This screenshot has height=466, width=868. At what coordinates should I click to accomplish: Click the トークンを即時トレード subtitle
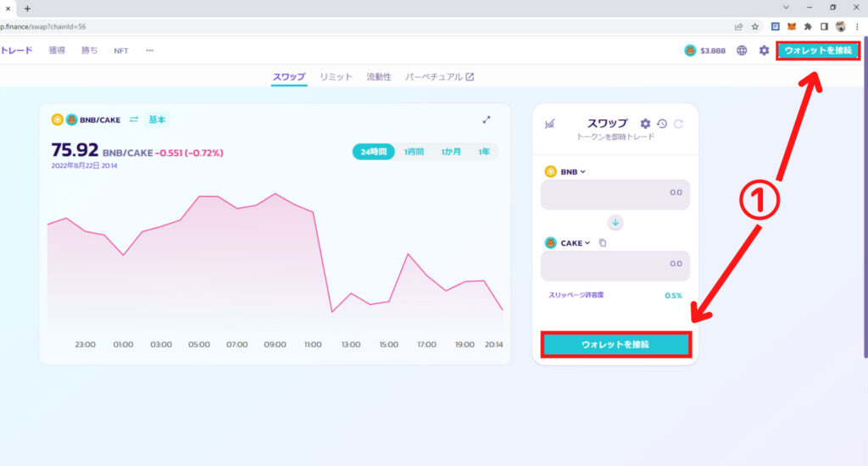[x=615, y=136]
